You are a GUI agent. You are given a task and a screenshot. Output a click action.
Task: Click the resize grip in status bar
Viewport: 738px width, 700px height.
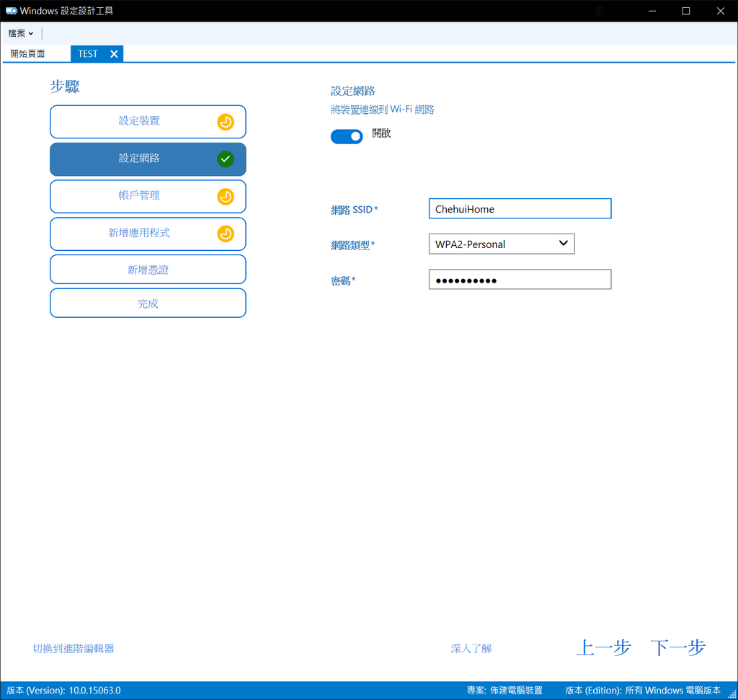(732, 694)
